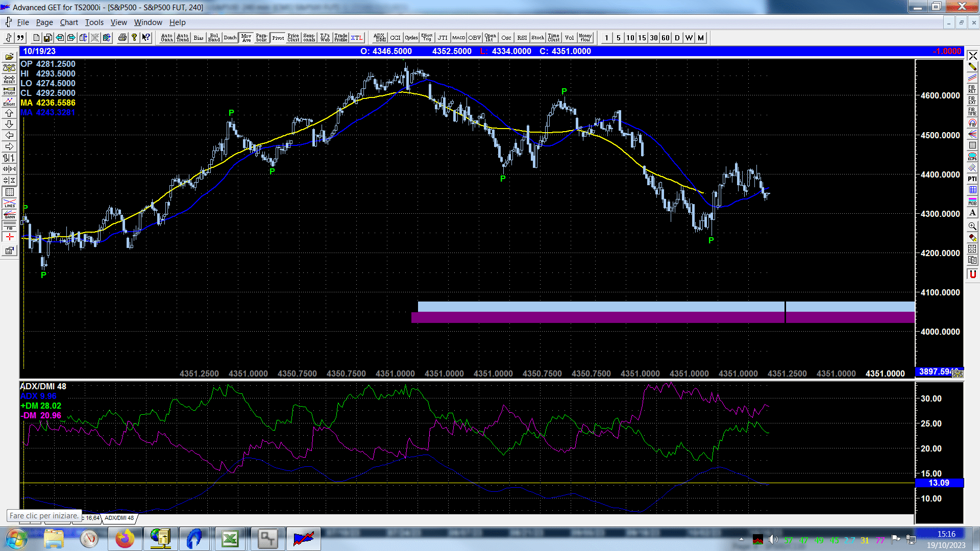
Task: Open Firefox from the taskbar
Action: [125, 539]
